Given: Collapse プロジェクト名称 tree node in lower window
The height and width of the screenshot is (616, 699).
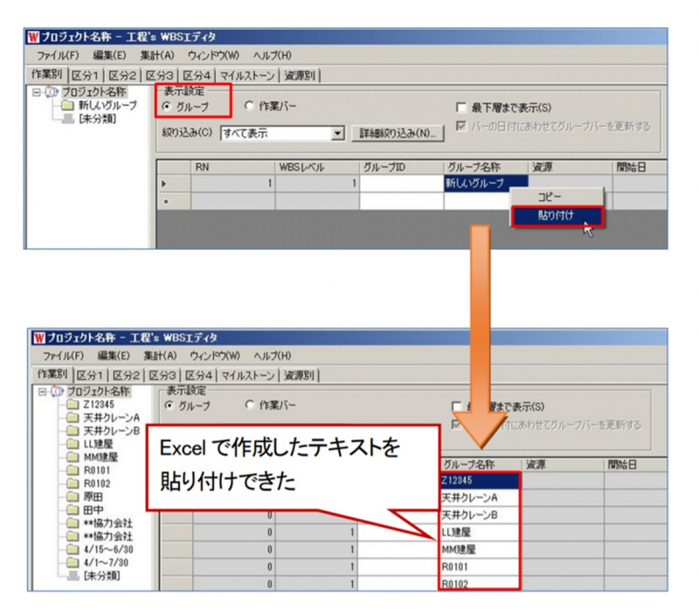Looking at the screenshot, I should point(41,391).
